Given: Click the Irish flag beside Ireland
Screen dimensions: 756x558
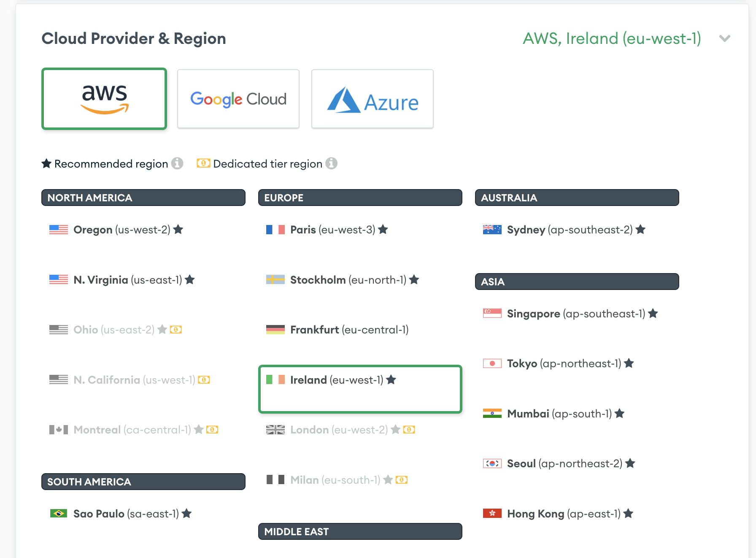Looking at the screenshot, I should 275,379.
